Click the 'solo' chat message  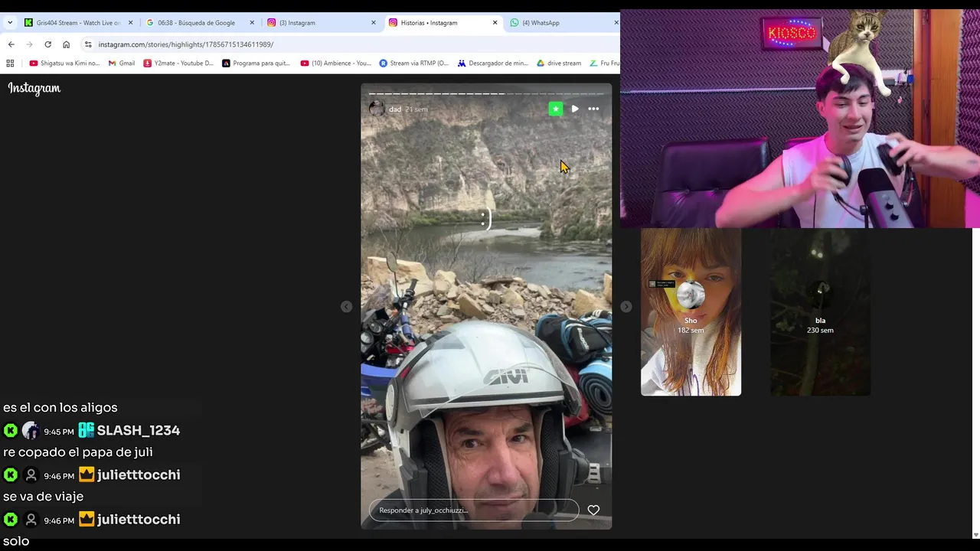pos(16,541)
